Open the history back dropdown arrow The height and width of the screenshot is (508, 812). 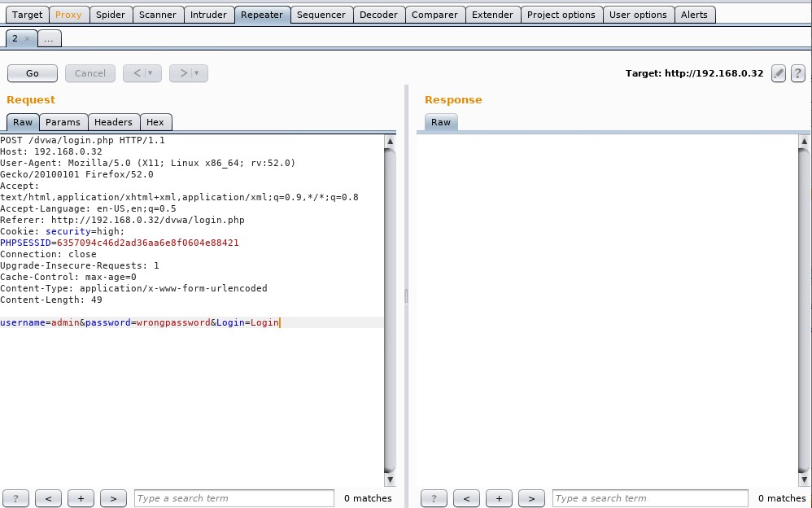pyautogui.click(x=151, y=73)
